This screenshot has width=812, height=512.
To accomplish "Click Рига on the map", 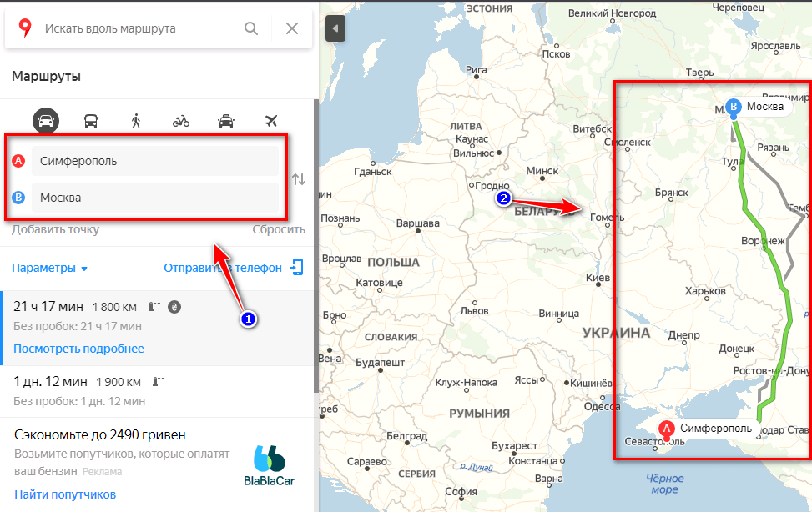I will [x=476, y=69].
